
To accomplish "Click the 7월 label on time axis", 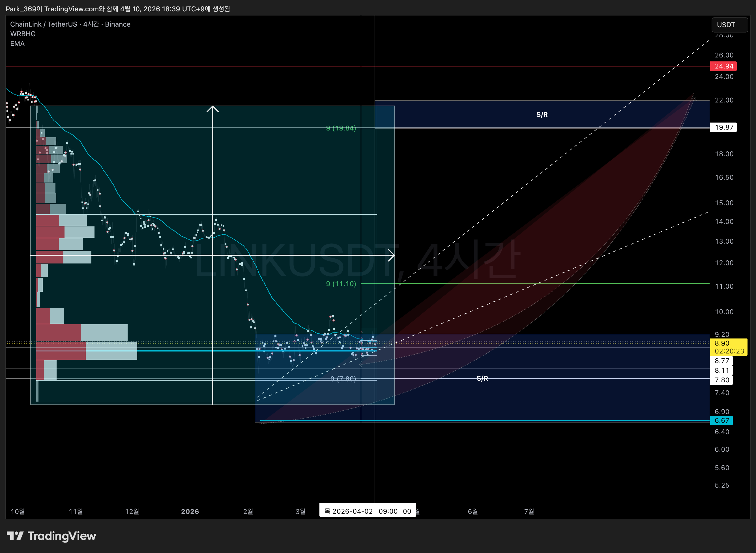I will [529, 511].
